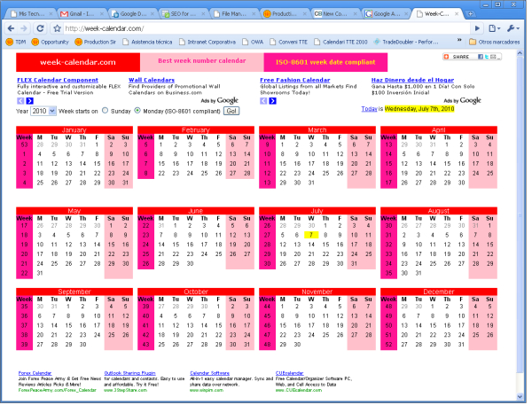The width and height of the screenshot is (532, 405).
Task: Click scrollbar up arrow
Action: (520, 53)
